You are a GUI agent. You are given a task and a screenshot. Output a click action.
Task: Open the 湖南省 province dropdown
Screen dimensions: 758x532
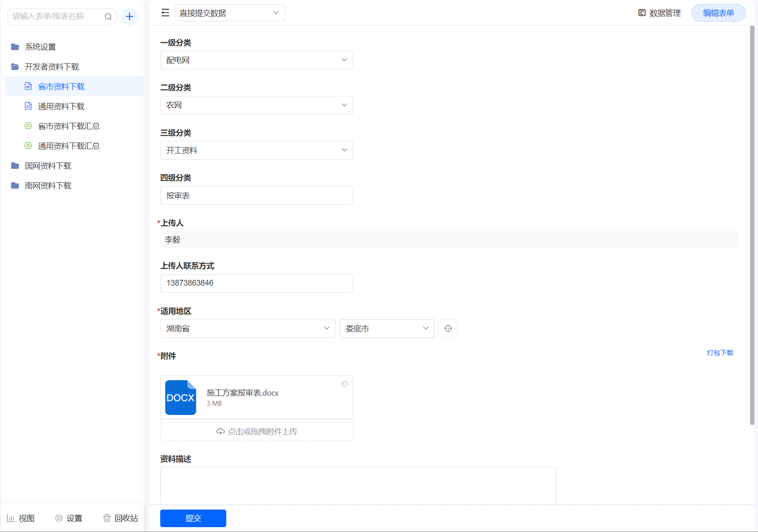(247, 329)
